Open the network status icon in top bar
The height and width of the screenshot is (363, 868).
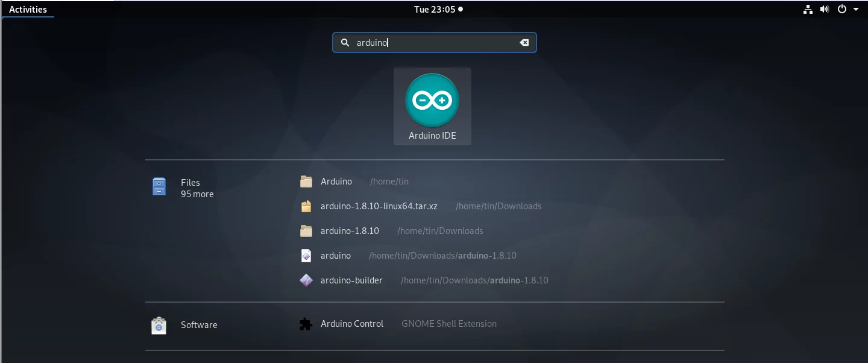coord(808,9)
